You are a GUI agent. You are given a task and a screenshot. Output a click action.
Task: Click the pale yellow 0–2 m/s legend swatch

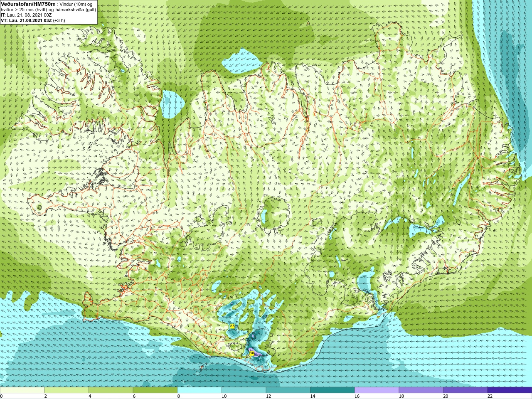[x=22, y=390]
